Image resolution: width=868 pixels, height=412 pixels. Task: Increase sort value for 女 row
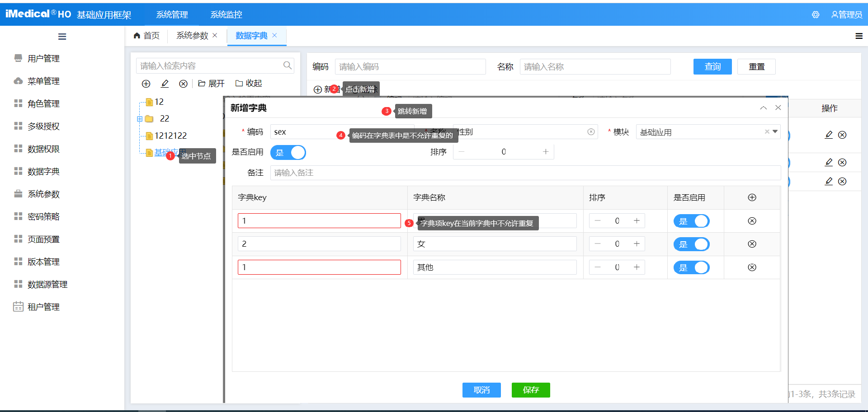click(x=637, y=244)
